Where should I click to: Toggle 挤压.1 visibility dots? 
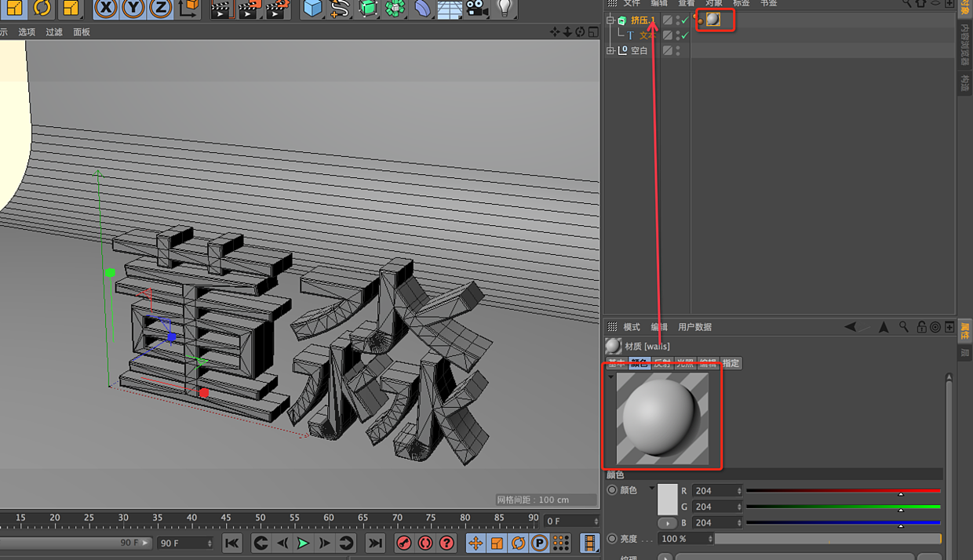coord(678,20)
